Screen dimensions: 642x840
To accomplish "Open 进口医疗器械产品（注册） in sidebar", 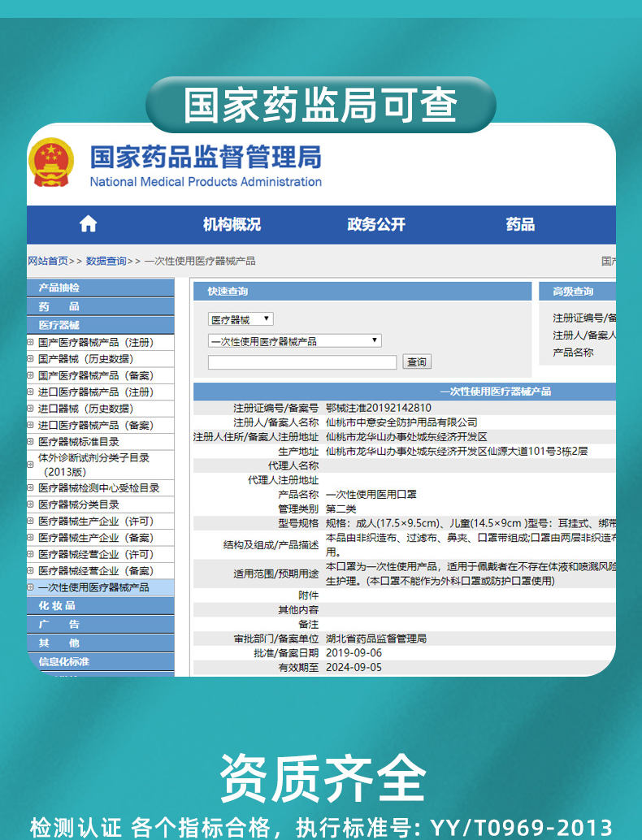I will 96,392.
